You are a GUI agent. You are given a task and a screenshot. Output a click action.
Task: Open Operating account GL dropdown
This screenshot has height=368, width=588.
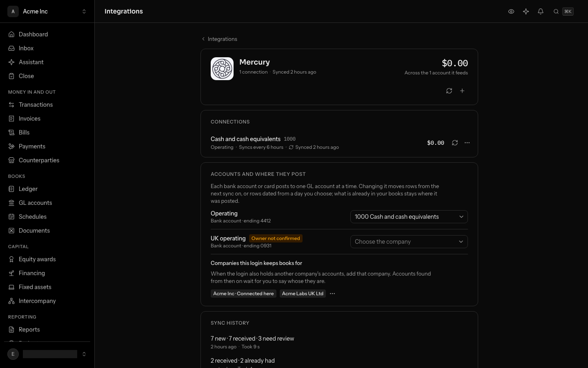pos(409,217)
